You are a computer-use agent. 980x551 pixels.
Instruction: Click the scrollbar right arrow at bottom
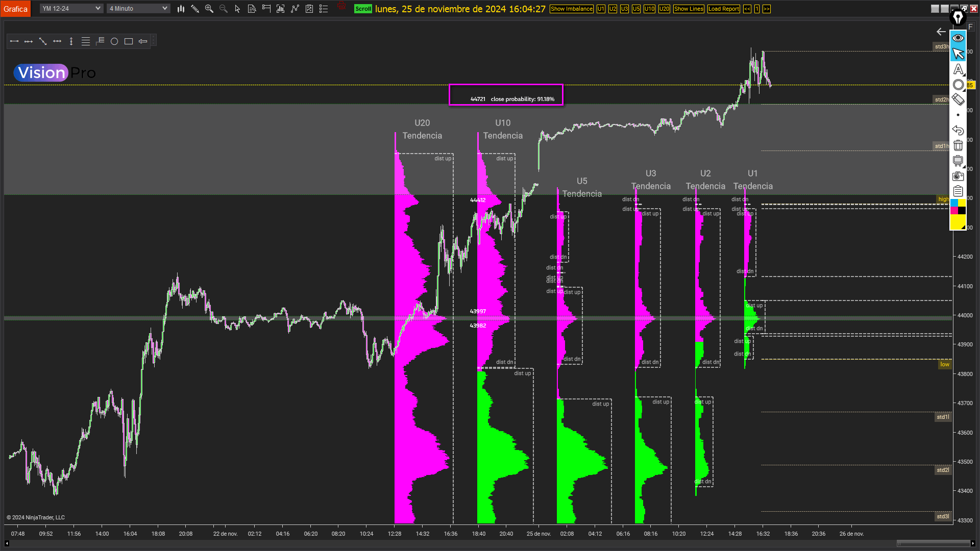(973, 543)
